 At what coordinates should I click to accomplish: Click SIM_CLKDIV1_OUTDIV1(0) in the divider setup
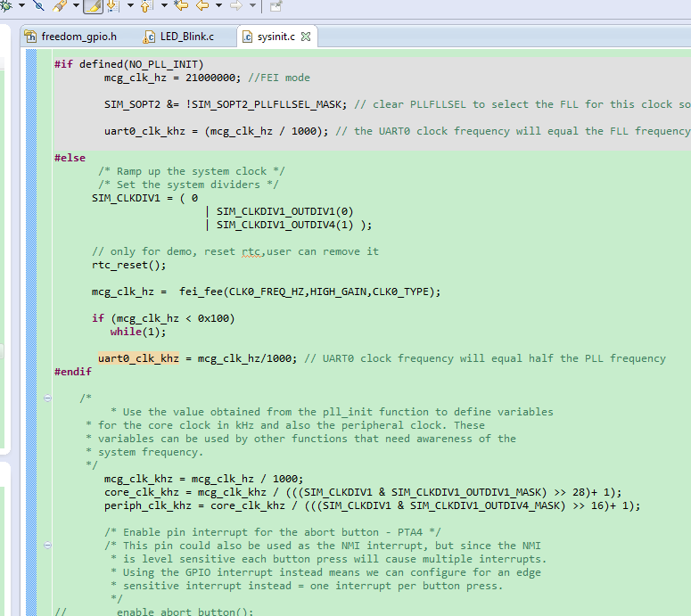pos(284,211)
